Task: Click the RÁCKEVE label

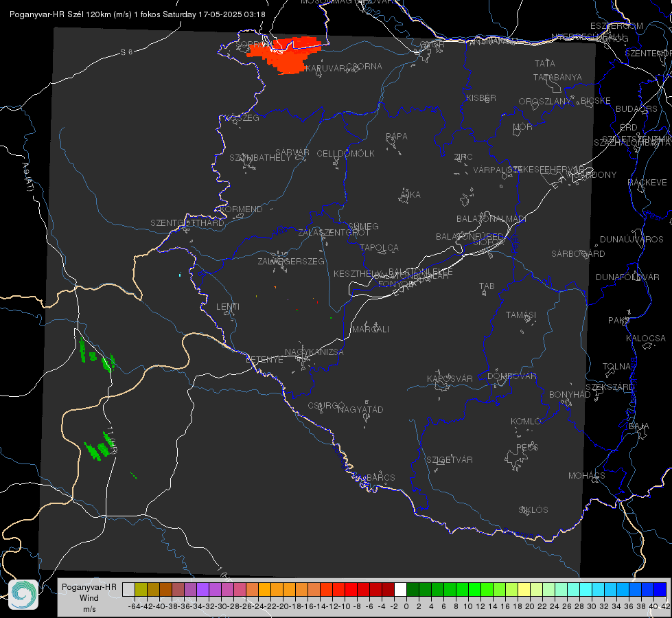Action: pos(647,183)
